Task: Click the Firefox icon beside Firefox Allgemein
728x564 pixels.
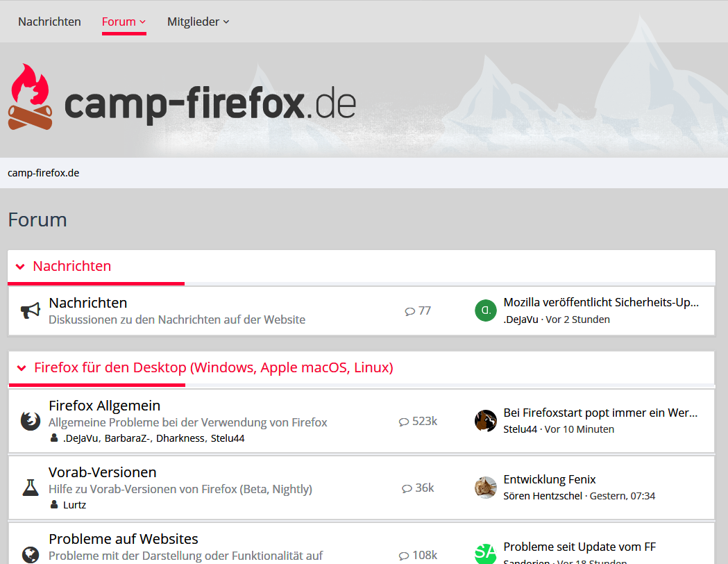Action: (31, 421)
